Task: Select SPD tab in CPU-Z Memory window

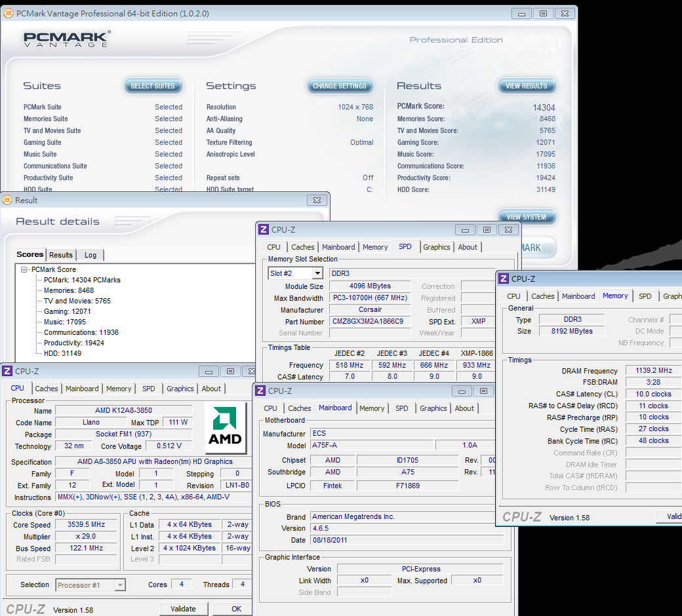Action: [645, 296]
